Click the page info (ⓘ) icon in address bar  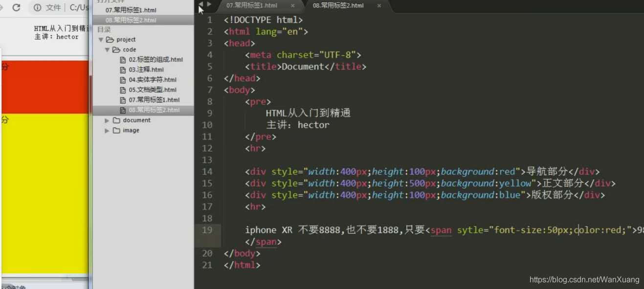(38, 7)
